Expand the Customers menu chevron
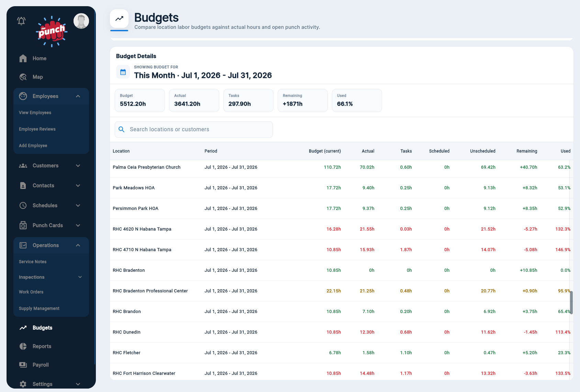The height and width of the screenshot is (392, 580). (78, 166)
